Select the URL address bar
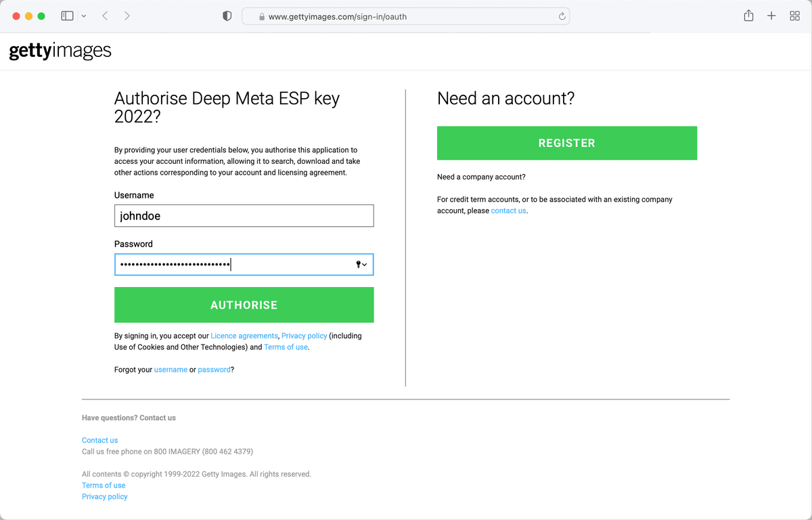Viewport: 812px width, 520px height. click(405, 16)
